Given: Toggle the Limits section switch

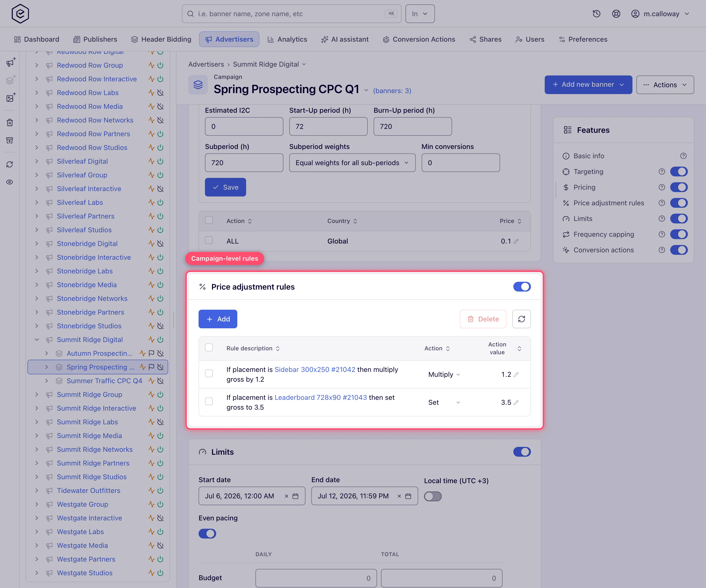Looking at the screenshot, I should pyautogui.click(x=522, y=452).
